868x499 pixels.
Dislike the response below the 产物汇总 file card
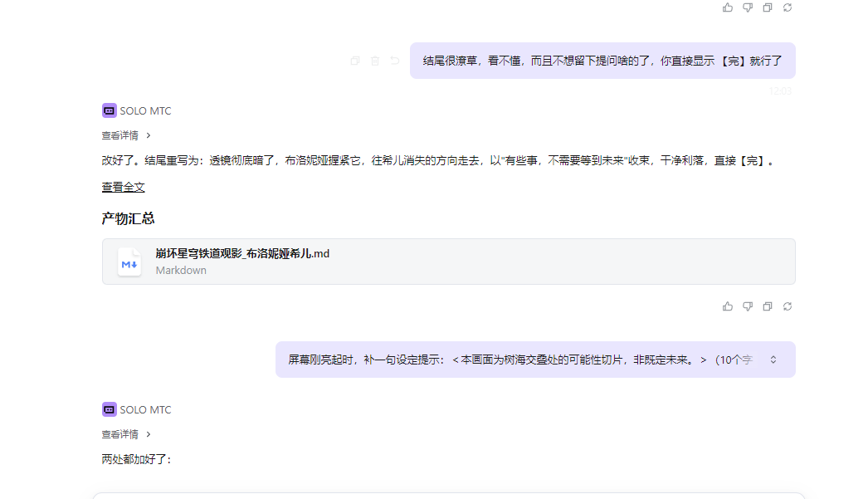tap(748, 306)
